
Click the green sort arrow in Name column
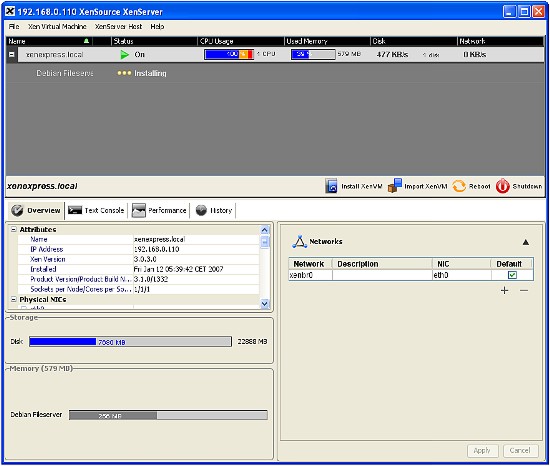(86, 41)
